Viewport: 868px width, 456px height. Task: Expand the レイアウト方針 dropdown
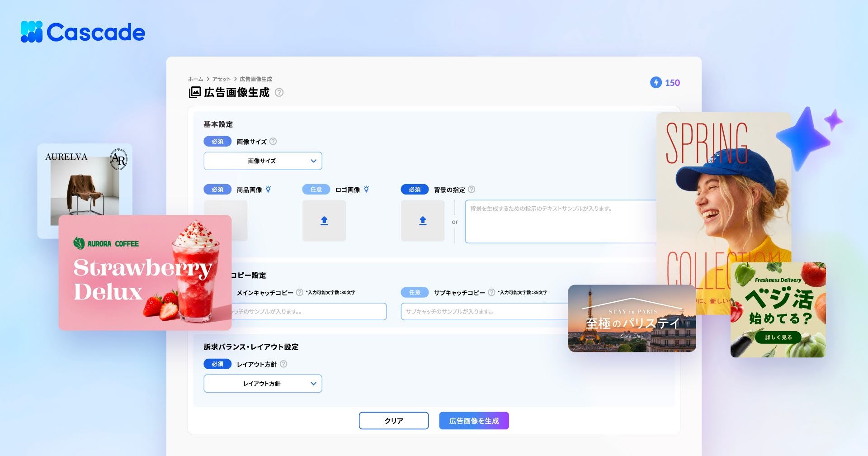263,384
